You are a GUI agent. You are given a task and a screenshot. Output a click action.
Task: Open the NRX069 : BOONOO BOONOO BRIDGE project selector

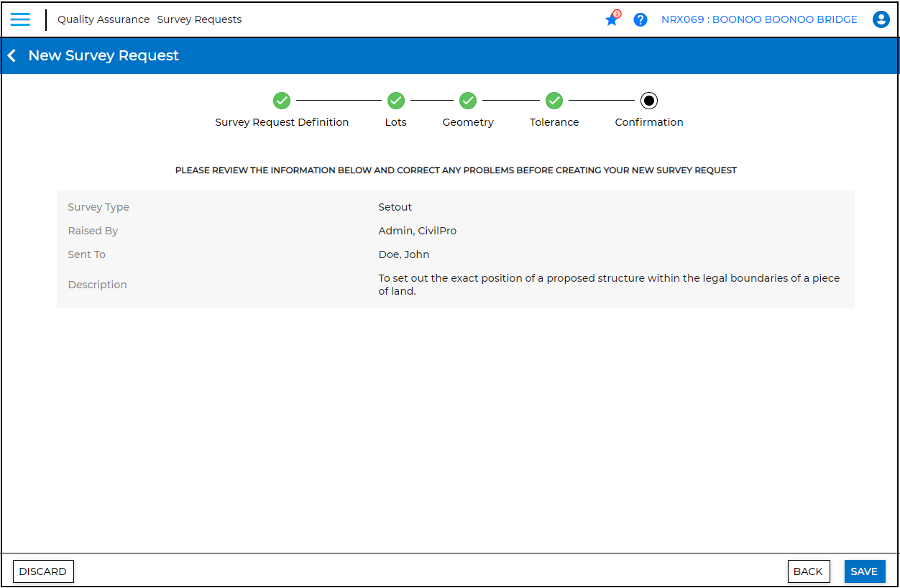click(x=759, y=19)
